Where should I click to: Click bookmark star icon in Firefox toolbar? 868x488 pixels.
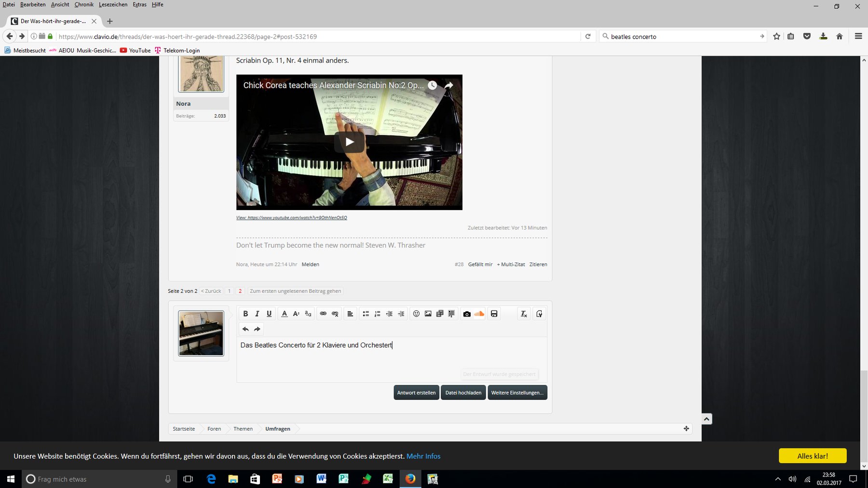[776, 36]
